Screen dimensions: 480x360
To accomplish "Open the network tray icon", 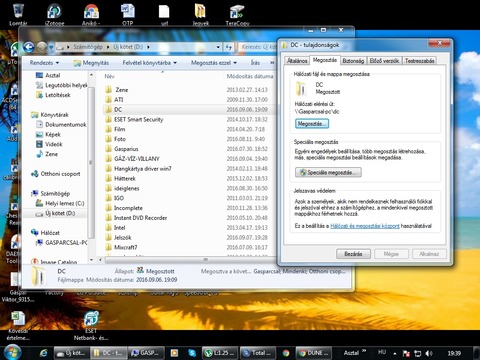I will coord(417,353).
